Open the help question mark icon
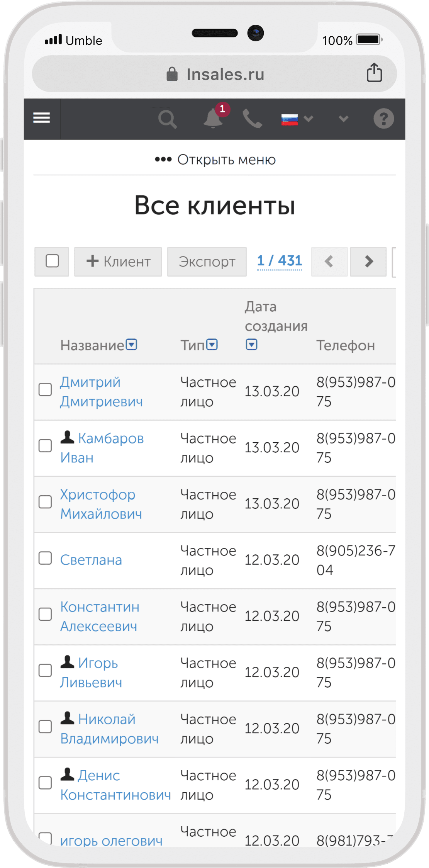The image size is (429, 868). 383,119
